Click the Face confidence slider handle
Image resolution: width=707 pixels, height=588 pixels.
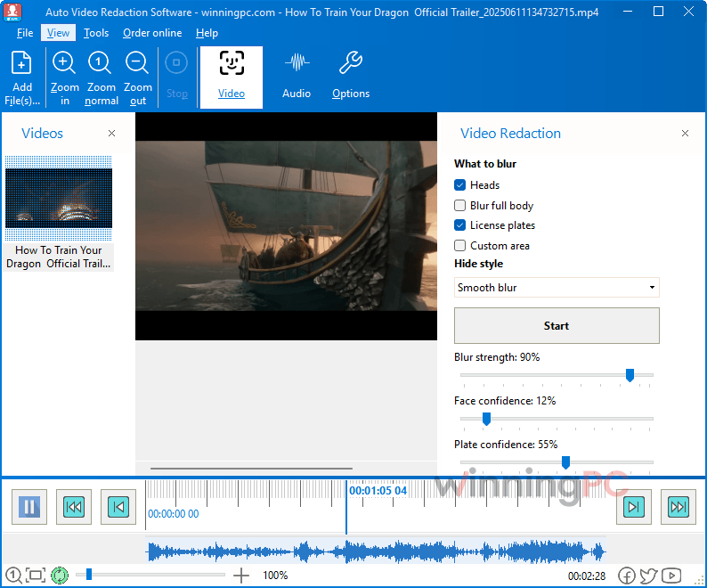tap(486, 419)
